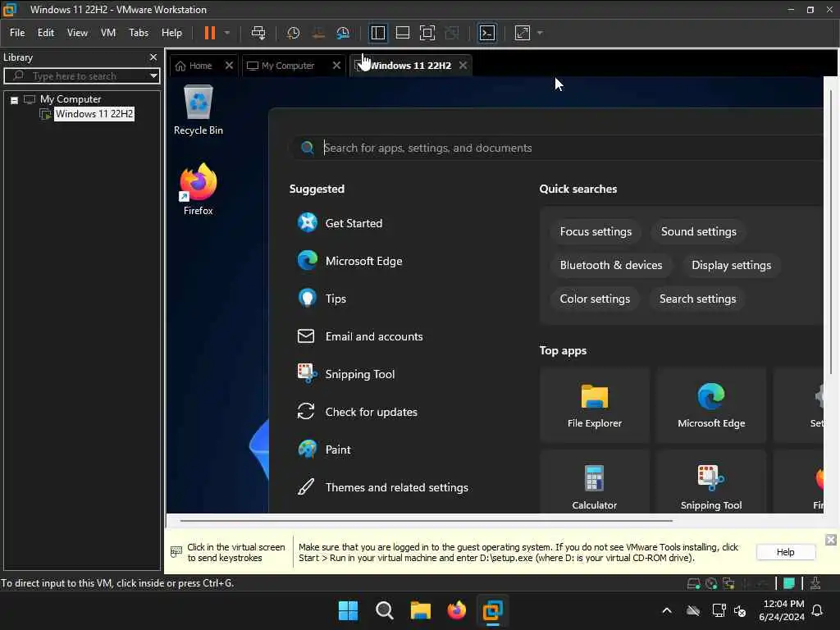Collapse the My Computer tree node
This screenshot has height=630, width=840.
(15, 100)
